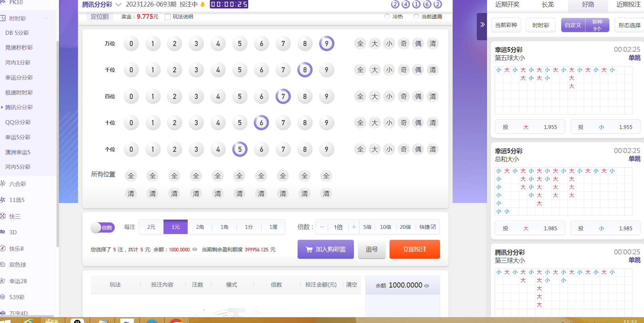Select the 当前遗漏 radio button
Screen dimensions: 644x323
pyautogui.click(x=416, y=16)
